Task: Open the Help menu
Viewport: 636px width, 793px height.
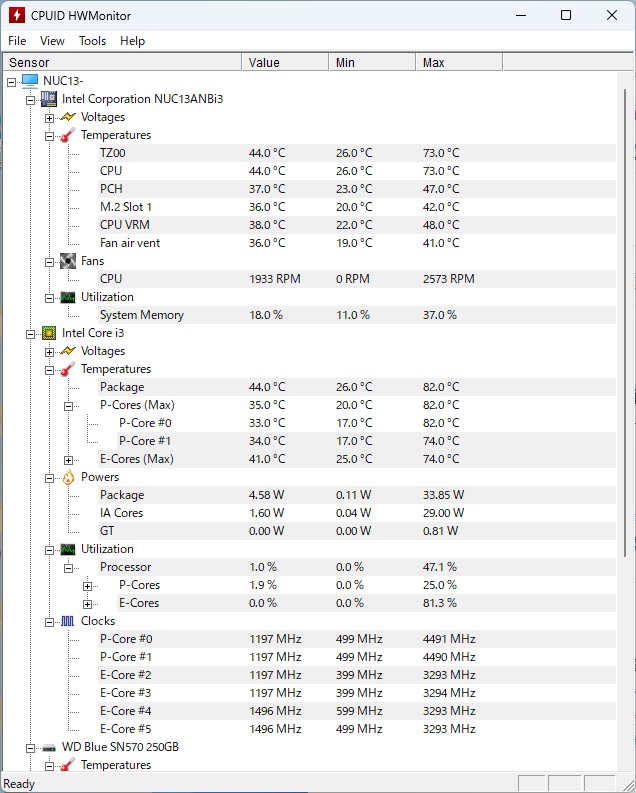Action: (132, 41)
